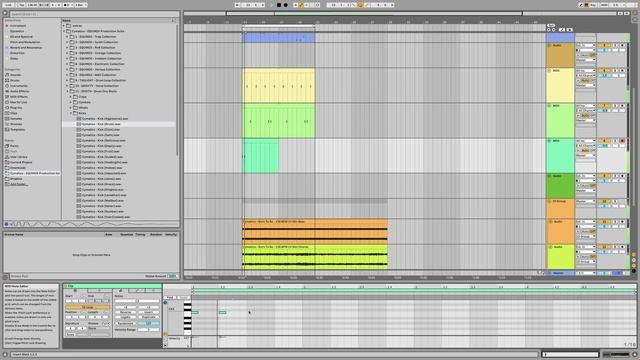Viewport: 640px width, 360px height.
Task: Open the Clips browser category
Action: click(x=13, y=113)
